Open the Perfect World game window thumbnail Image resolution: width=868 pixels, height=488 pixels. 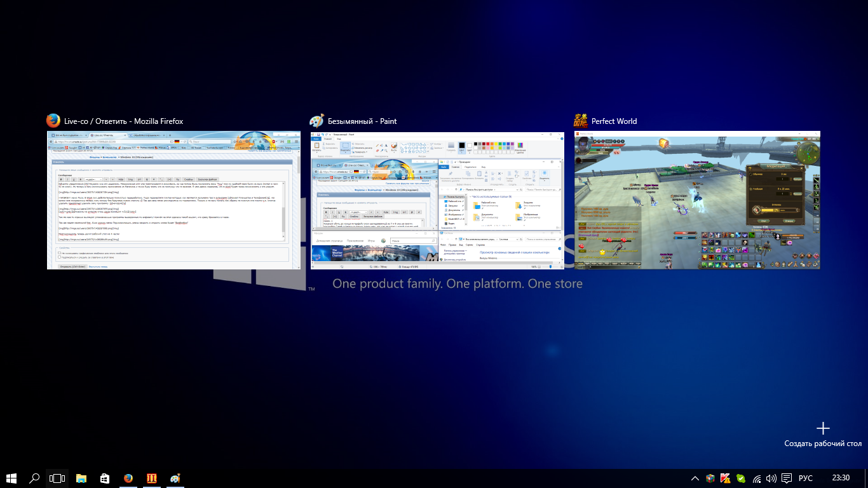point(697,200)
